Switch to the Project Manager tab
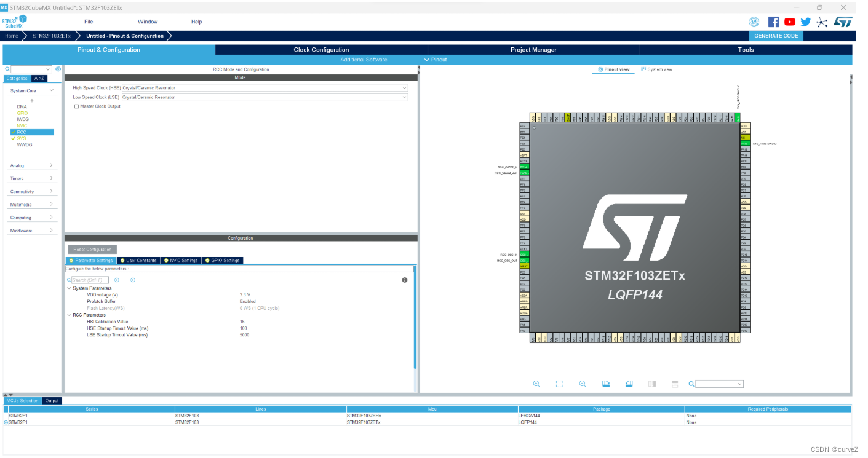Screen dimensions: 868x458 [x=533, y=50]
